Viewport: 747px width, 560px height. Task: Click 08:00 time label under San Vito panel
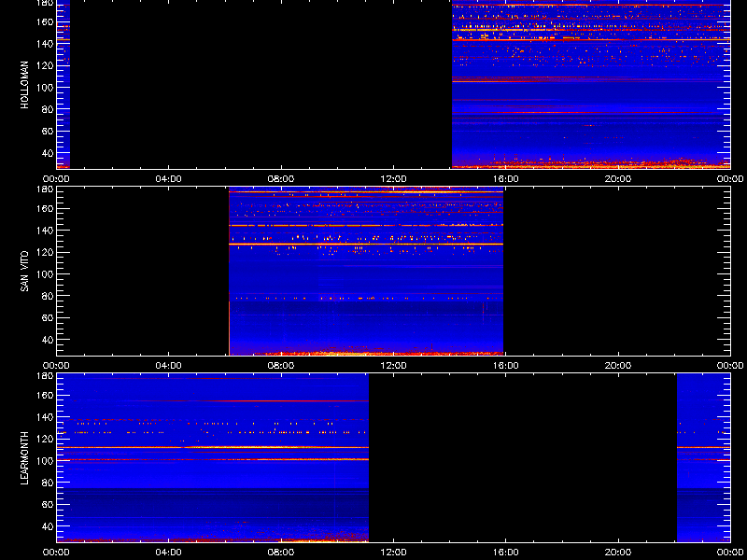tap(281, 366)
